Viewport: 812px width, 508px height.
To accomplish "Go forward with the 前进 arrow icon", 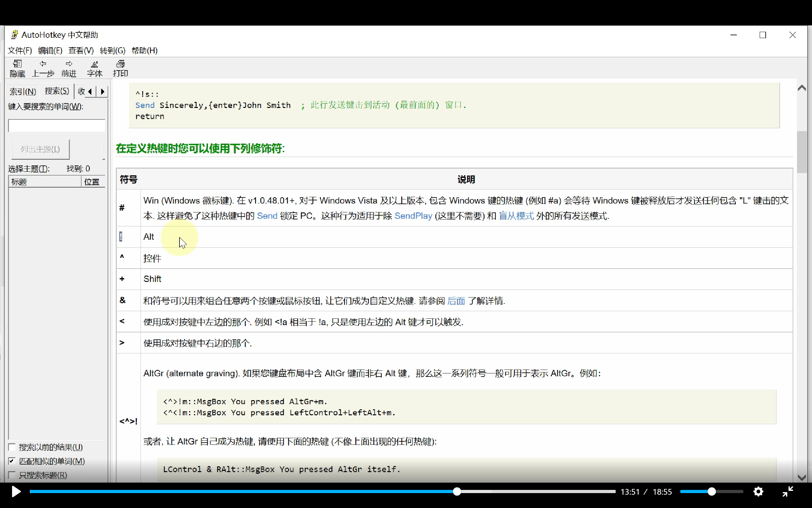I will [69, 63].
